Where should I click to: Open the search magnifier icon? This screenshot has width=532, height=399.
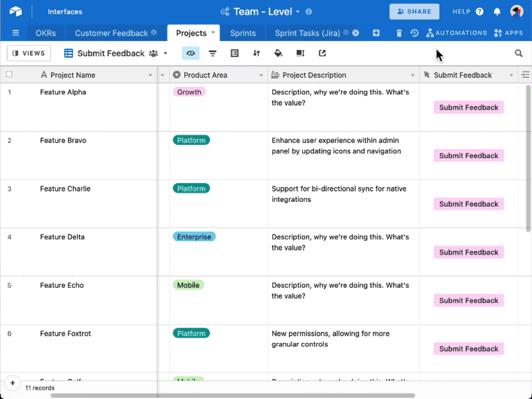pyautogui.click(x=518, y=53)
